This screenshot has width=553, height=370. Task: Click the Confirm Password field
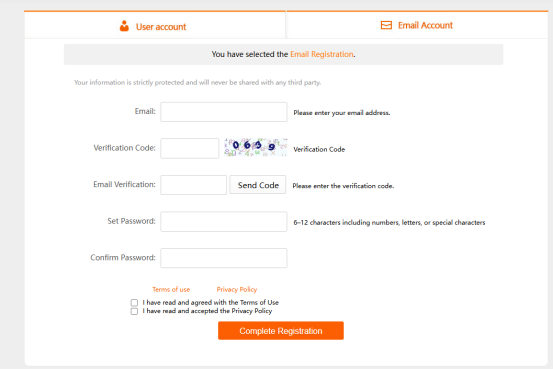tap(224, 258)
